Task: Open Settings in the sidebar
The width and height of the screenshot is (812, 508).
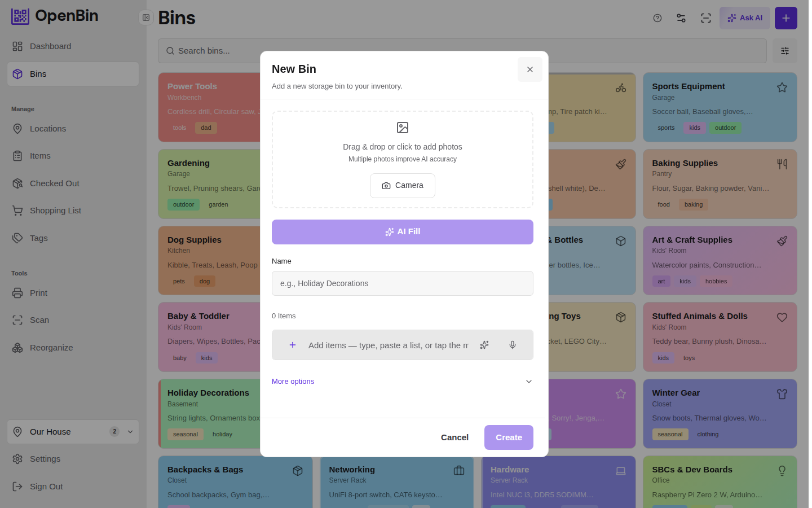Action: [73, 459]
